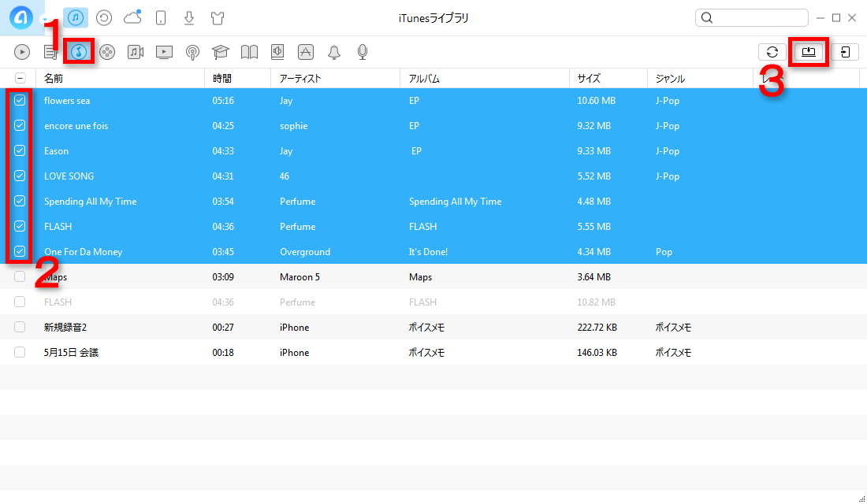
Task: Click the refresh icon button
Action: (x=772, y=52)
